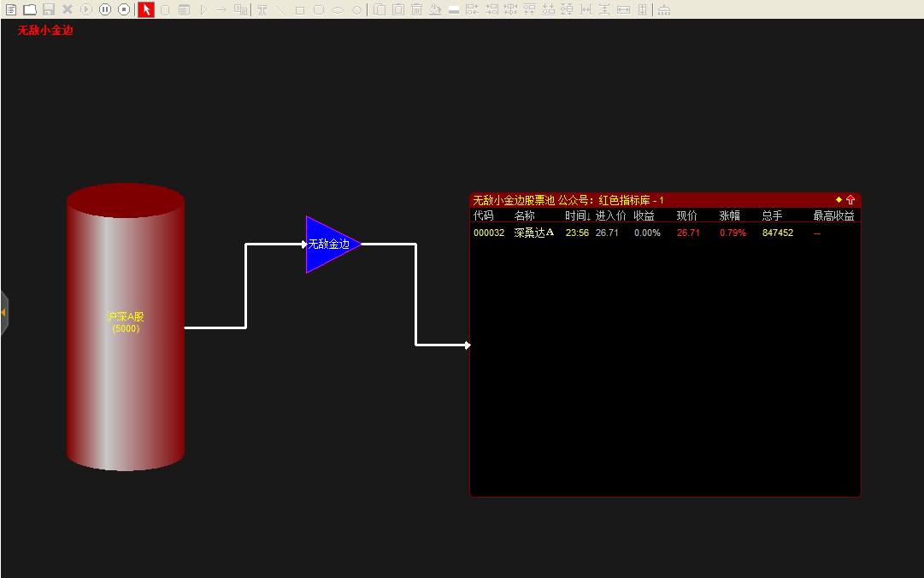Run the strategy with the Play icon
Image resolution: width=924 pixels, height=578 pixels.
pos(85,9)
